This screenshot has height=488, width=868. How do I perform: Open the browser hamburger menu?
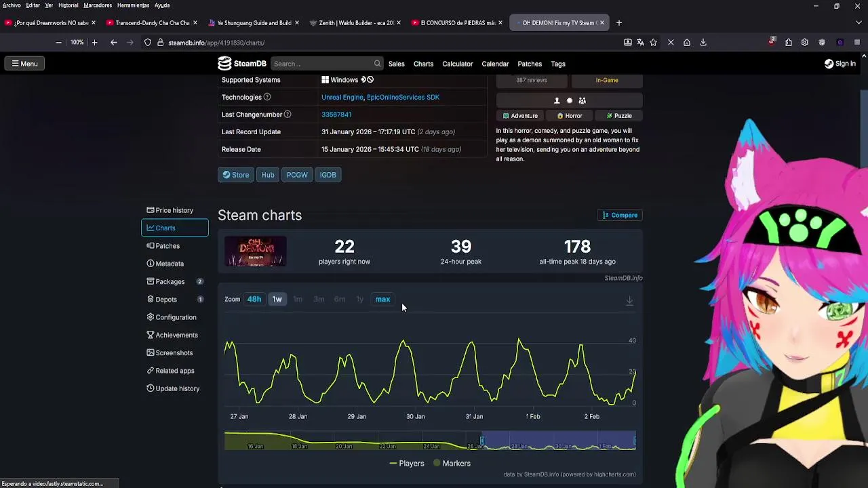(x=857, y=43)
